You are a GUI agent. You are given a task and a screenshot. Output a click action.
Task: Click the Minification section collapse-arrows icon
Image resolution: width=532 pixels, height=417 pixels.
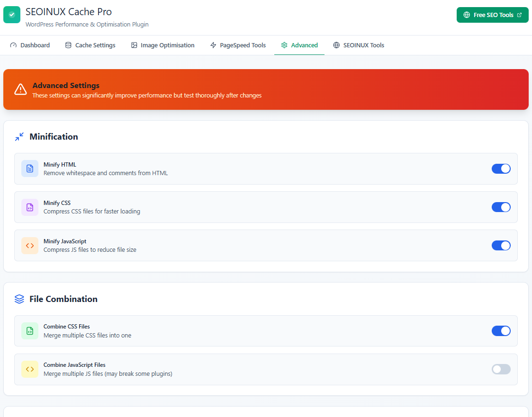tap(19, 137)
